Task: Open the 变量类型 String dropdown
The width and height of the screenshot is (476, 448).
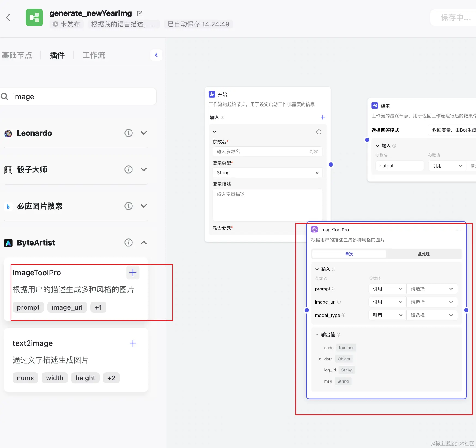Action: point(267,173)
